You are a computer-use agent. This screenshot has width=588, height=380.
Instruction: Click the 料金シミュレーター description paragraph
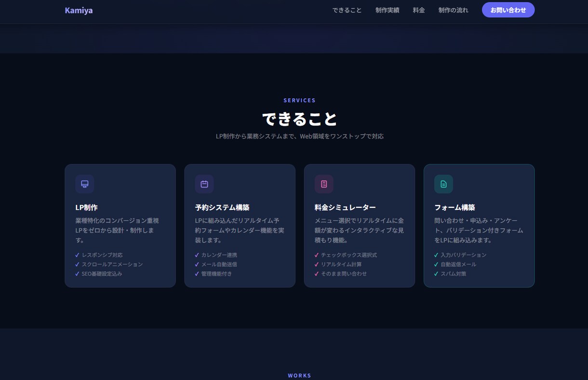(359, 230)
